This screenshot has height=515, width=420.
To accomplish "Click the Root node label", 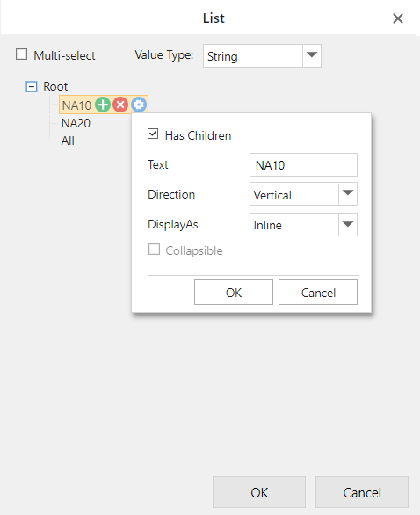I will (x=55, y=86).
